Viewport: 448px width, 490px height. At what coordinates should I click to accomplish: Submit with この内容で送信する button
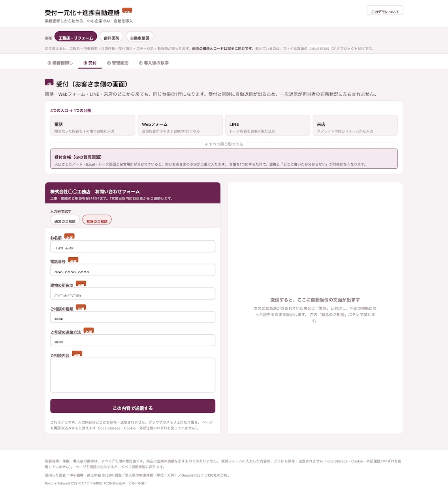pyautogui.click(x=133, y=407)
